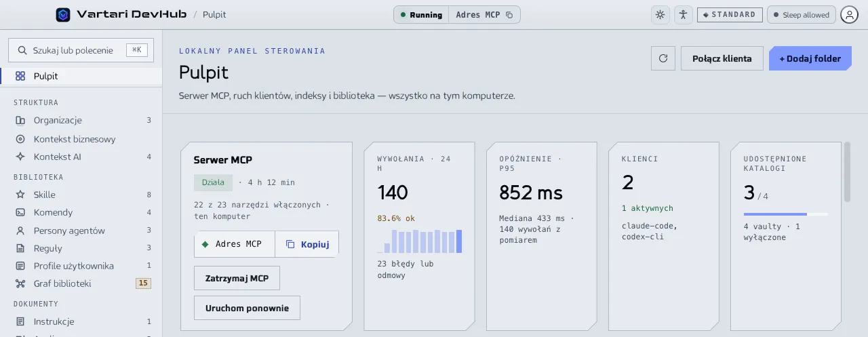Focus the Szukaj lub polecenie search field
868x337 pixels.
click(x=81, y=50)
